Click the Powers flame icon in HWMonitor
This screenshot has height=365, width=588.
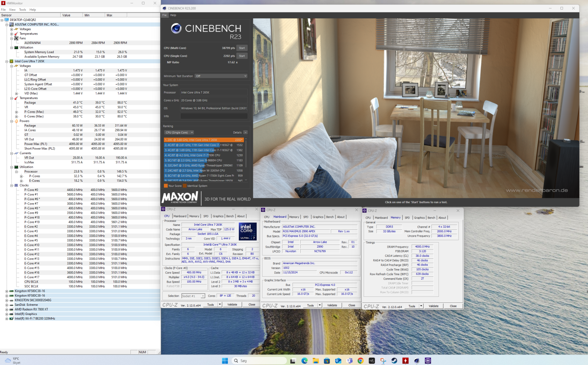click(16, 121)
